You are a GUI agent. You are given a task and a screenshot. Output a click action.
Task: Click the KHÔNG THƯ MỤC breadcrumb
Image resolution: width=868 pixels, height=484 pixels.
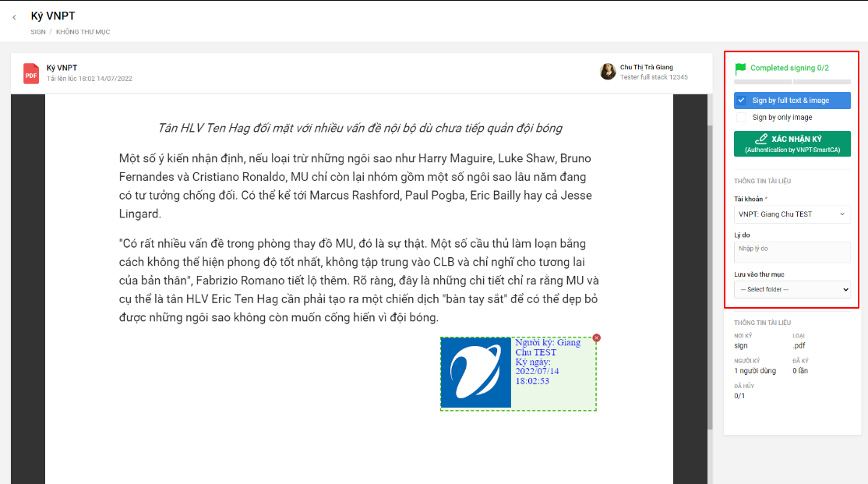pyautogui.click(x=83, y=32)
